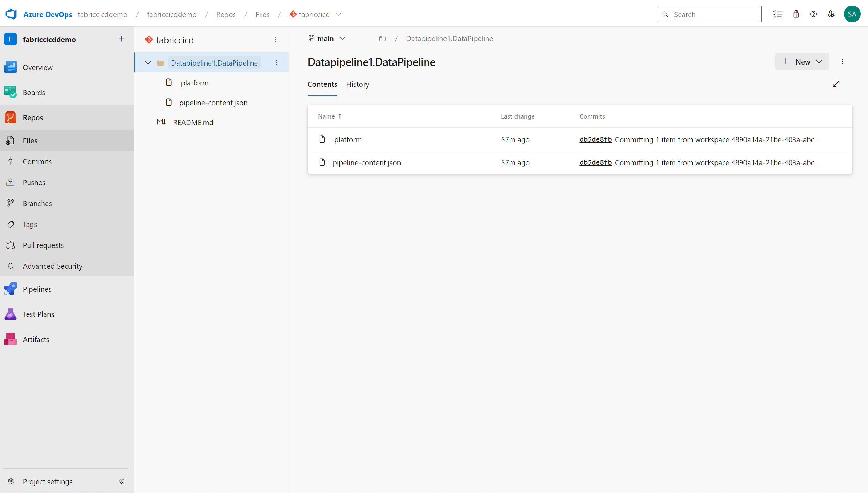Click the Azure DevOps brand text
Screen dimensions: 868x493
pyautogui.click(x=48, y=14)
